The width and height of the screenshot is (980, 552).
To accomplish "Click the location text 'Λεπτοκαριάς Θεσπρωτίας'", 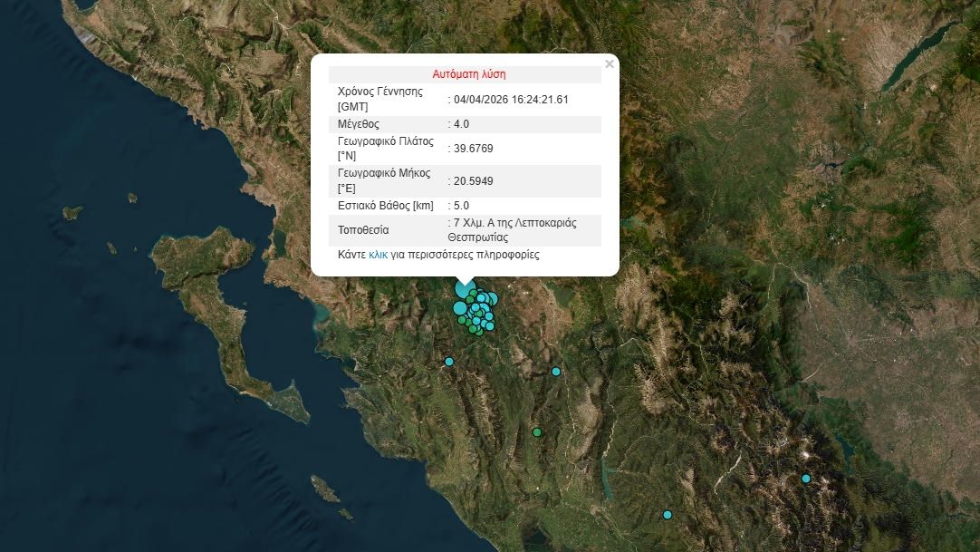I will click(x=514, y=230).
